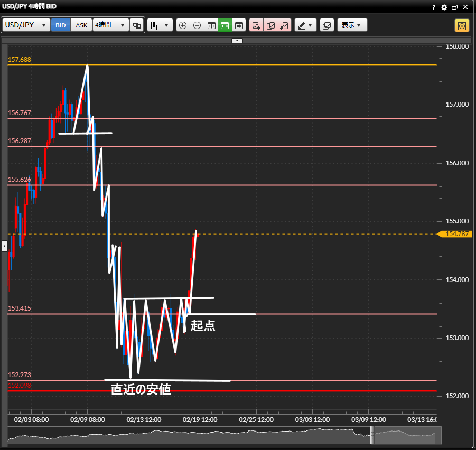Click the chart link icon beside timeframe
This screenshot has height=450, width=476.
point(137,25)
